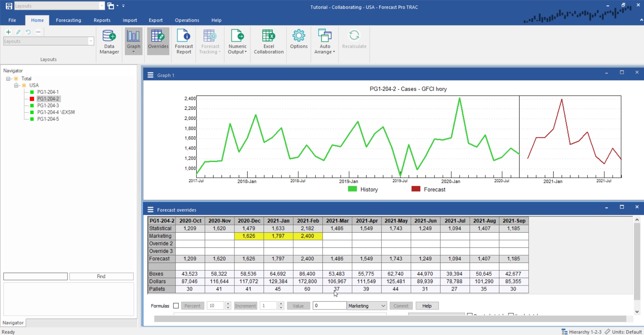Expand the Layouts combo box in ribbon
The width and height of the screenshot is (644, 335).
tap(91, 41)
